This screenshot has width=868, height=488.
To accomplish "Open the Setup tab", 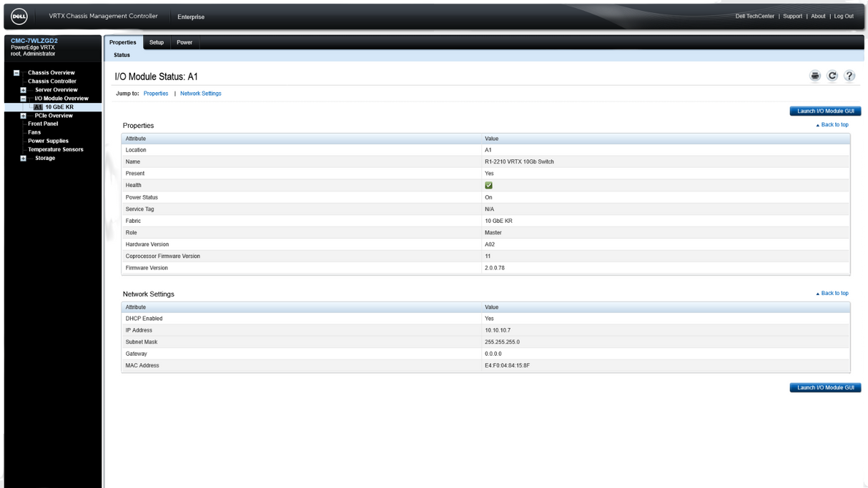I will click(157, 42).
